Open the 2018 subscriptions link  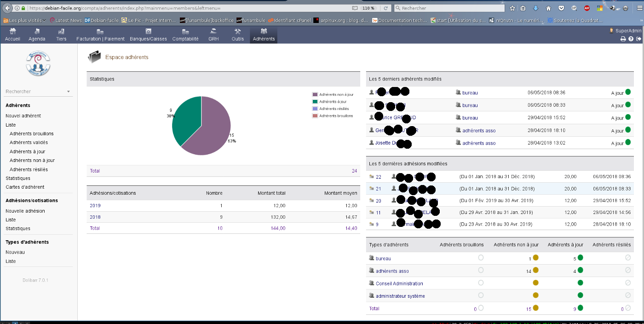pyautogui.click(x=95, y=217)
